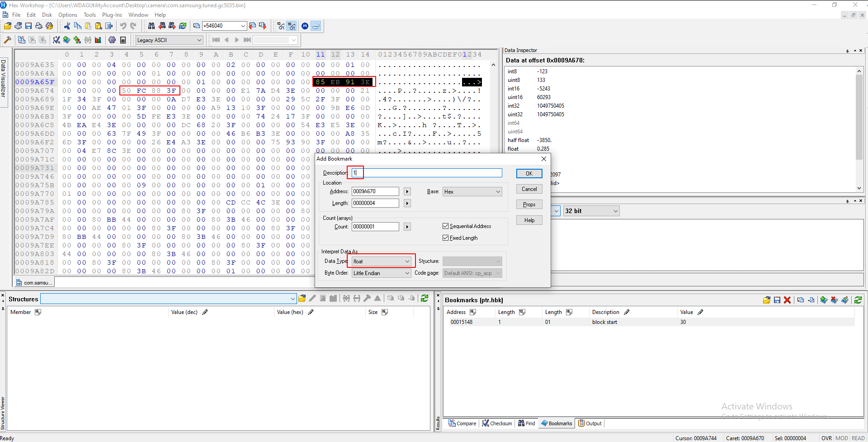The height and width of the screenshot is (442, 868).
Task: Open the File menu
Action: tap(16, 15)
